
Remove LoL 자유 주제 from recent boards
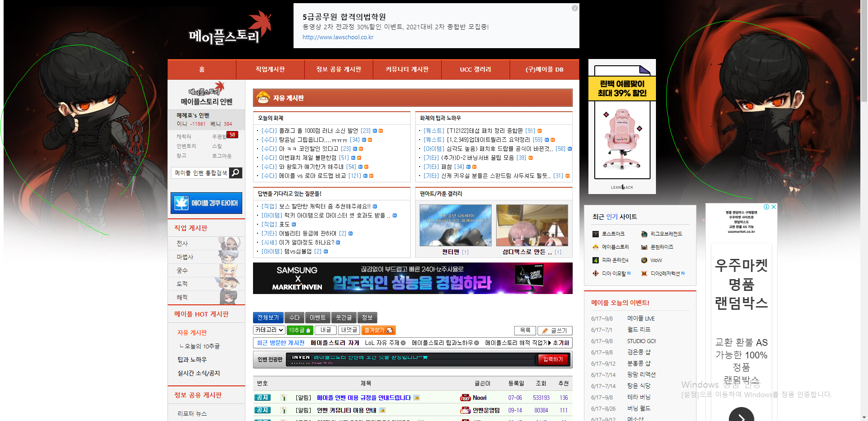(x=403, y=343)
